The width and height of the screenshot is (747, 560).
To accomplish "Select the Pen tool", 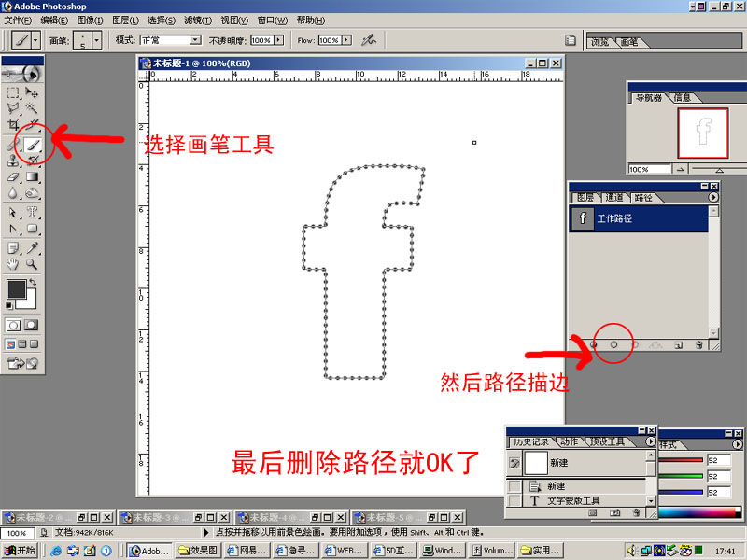I will (13, 229).
